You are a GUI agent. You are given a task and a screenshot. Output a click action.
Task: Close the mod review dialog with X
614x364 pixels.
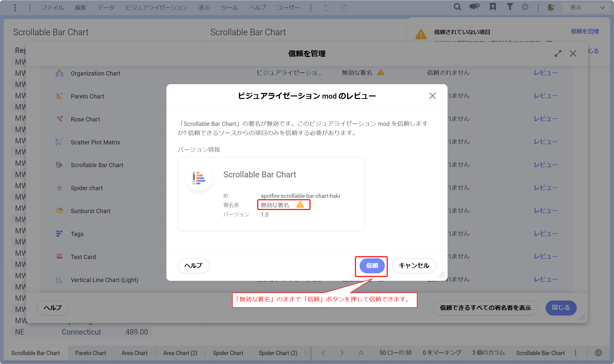(x=432, y=96)
